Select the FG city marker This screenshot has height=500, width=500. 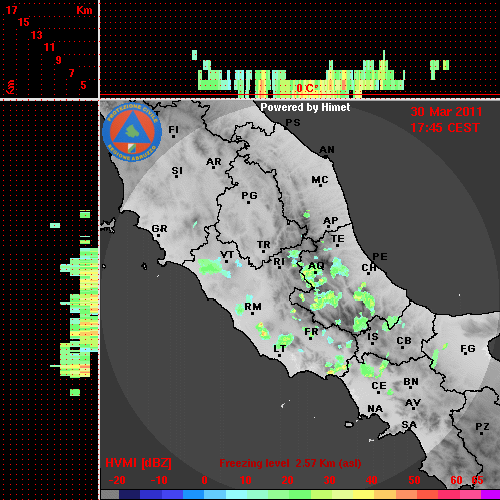pos(466,354)
